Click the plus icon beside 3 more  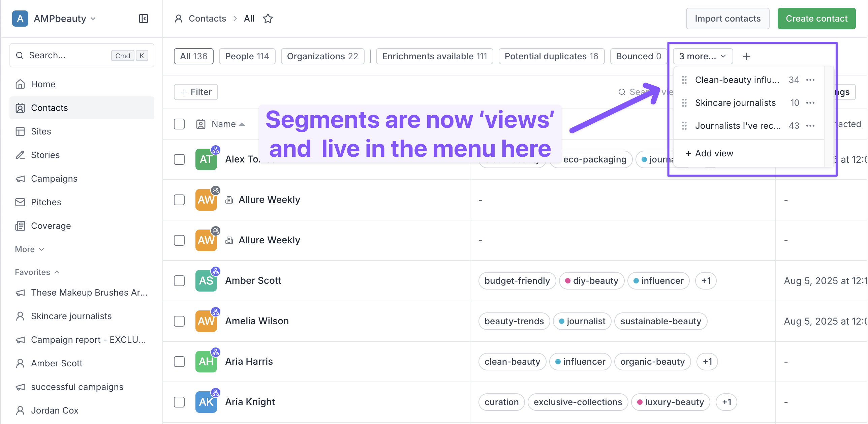pyautogui.click(x=747, y=56)
